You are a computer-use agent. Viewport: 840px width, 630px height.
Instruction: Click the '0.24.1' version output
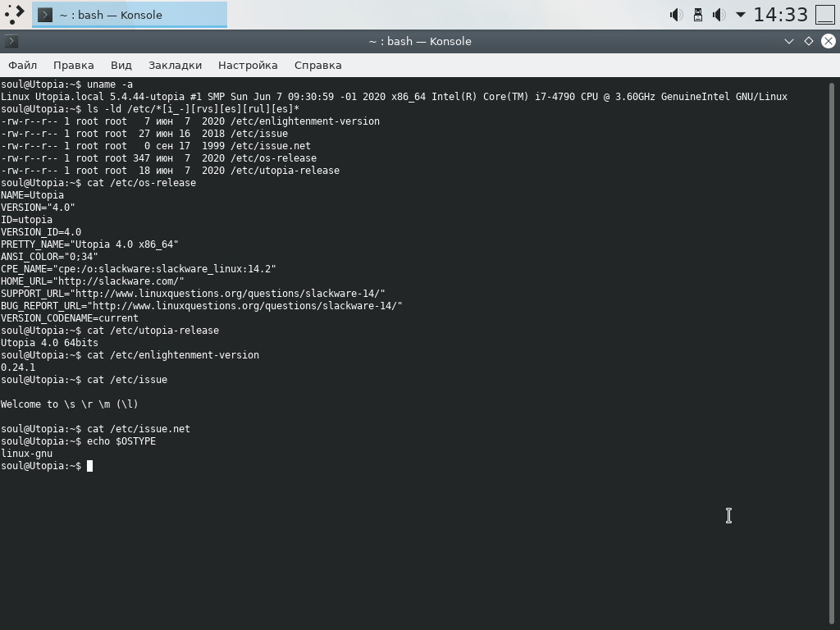pyautogui.click(x=18, y=367)
